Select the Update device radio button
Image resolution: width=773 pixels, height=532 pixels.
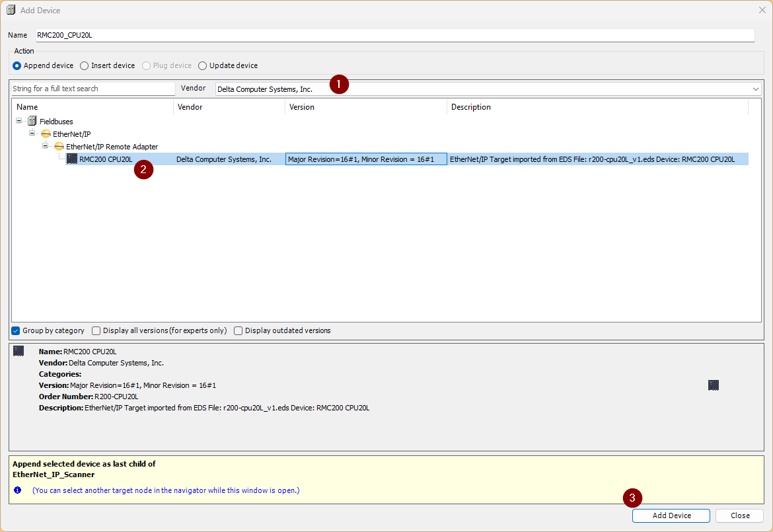203,66
